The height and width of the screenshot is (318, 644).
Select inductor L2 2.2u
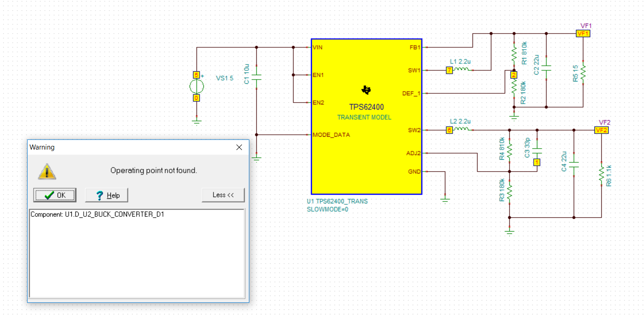461,129
